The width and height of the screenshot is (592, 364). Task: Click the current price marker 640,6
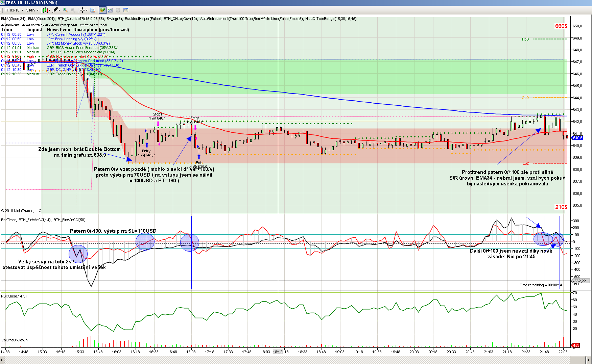pos(577,138)
